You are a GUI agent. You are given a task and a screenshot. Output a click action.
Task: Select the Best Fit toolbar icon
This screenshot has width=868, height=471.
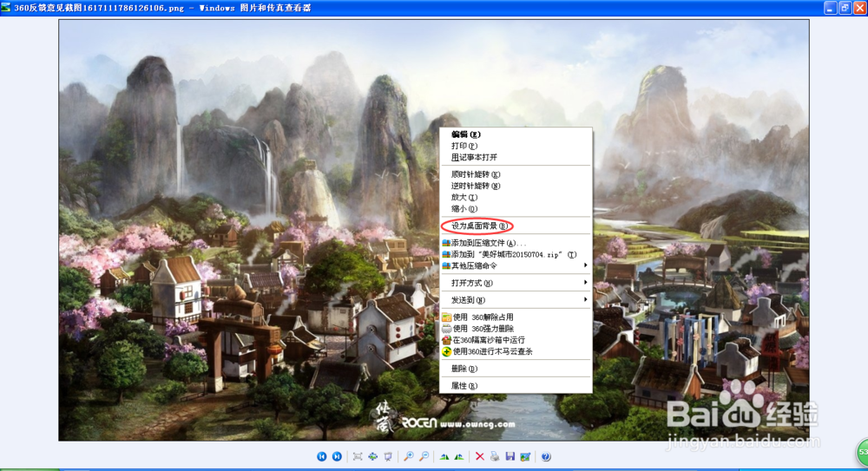coord(358,456)
